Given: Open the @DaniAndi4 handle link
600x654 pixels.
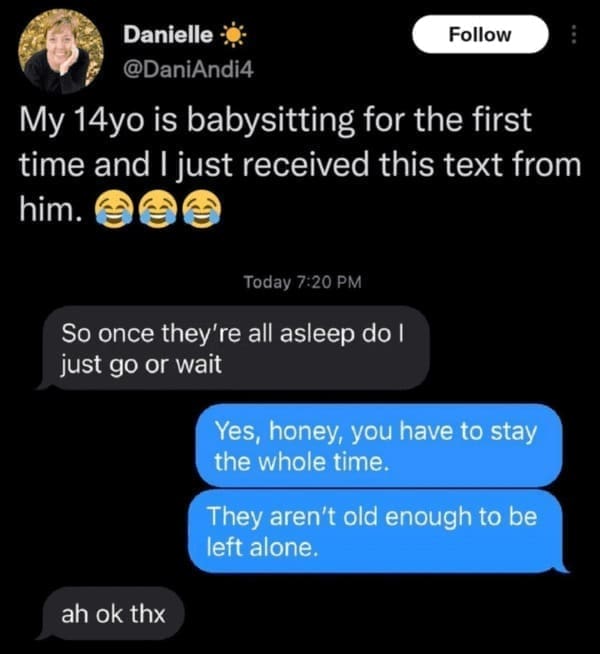Looking at the screenshot, I should [188, 70].
